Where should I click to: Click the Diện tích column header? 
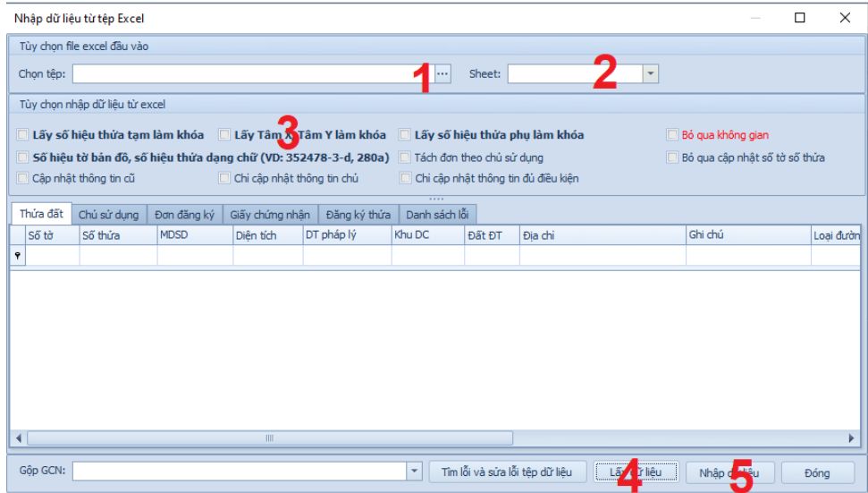click(268, 235)
